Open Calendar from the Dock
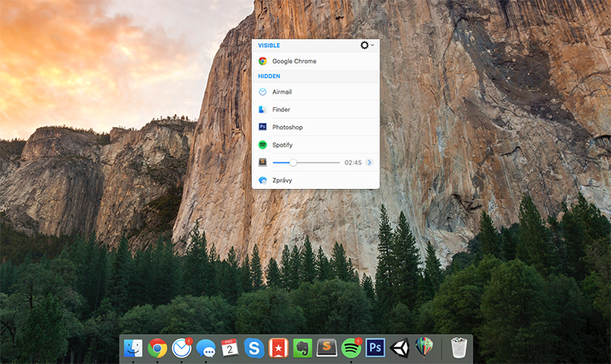Image resolution: width=611 pixels, height=364 pixels. (x=231, y=349)
